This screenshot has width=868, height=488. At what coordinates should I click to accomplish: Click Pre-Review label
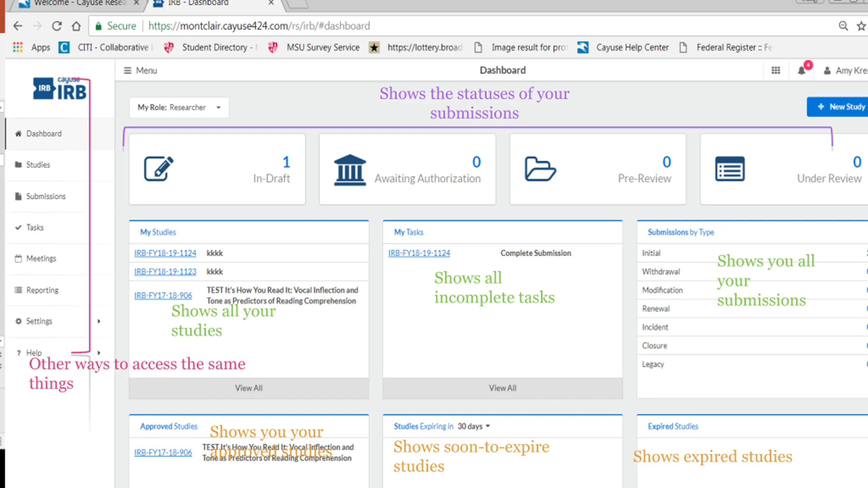(645, 179)
